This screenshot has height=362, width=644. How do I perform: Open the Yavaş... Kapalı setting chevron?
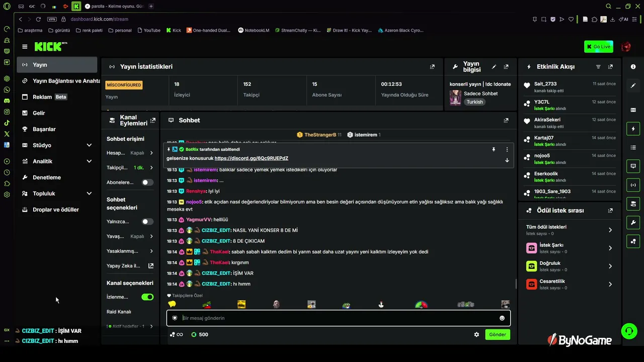(x=151, y=236)
